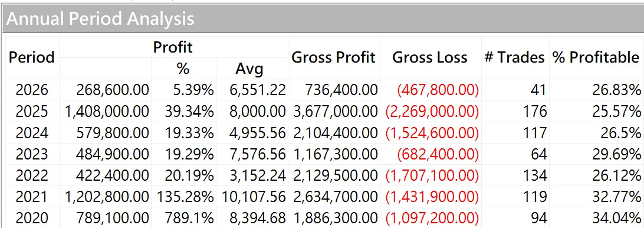Click profit value 1,202,800.00
The width and height of the screenshot is (644, 228).
(x=107, y=197)
